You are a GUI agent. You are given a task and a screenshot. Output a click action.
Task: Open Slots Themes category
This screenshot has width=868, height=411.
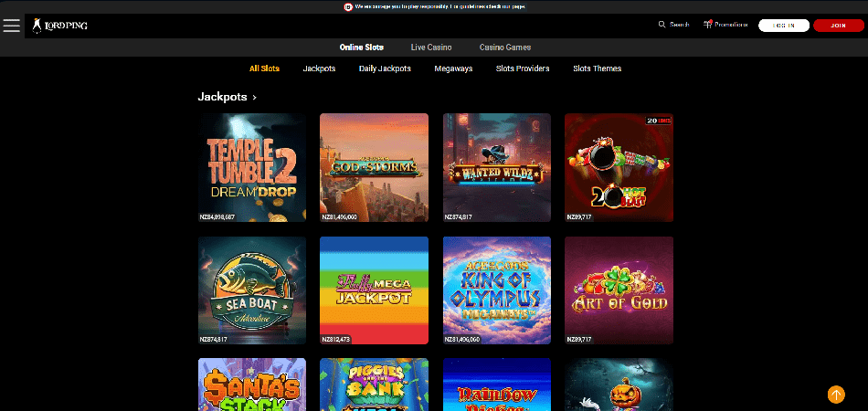point(597,68)
